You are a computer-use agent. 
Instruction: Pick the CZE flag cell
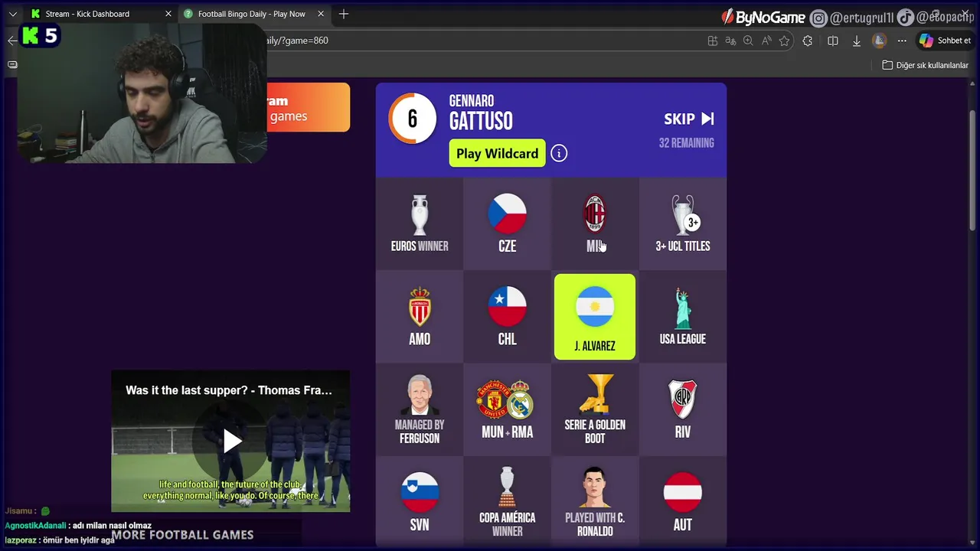pos(507,224)
